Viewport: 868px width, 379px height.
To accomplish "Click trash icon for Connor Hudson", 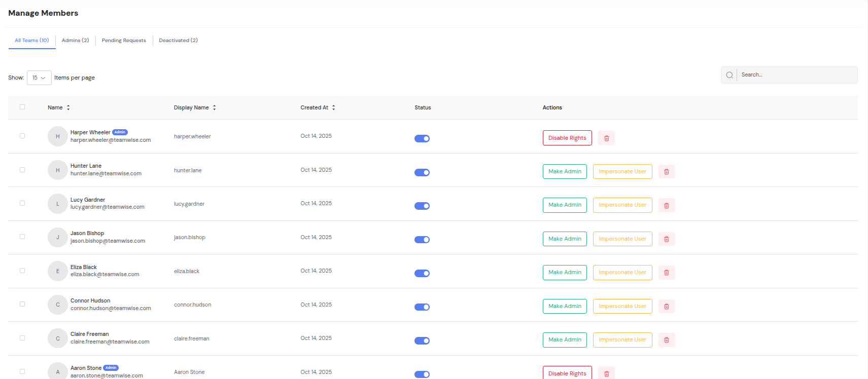I will 667,307.
